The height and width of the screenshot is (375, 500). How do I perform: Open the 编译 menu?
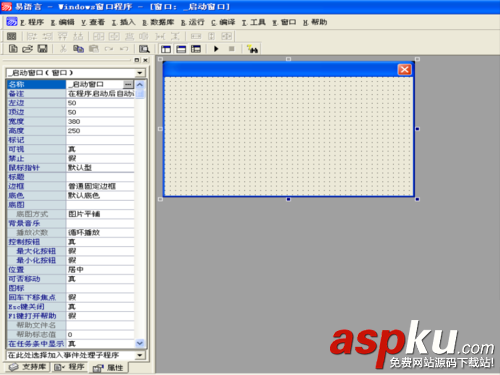[223, 22]
